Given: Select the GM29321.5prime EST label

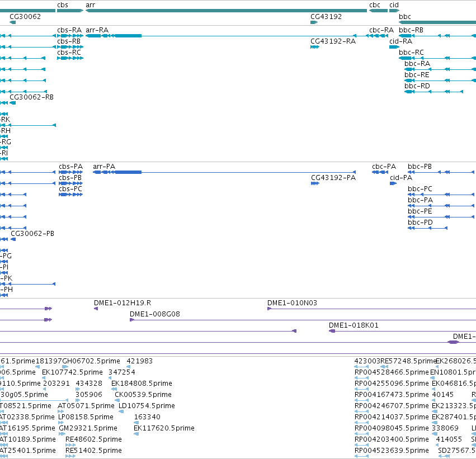Looking at the screenshot, I should point(88,429).
